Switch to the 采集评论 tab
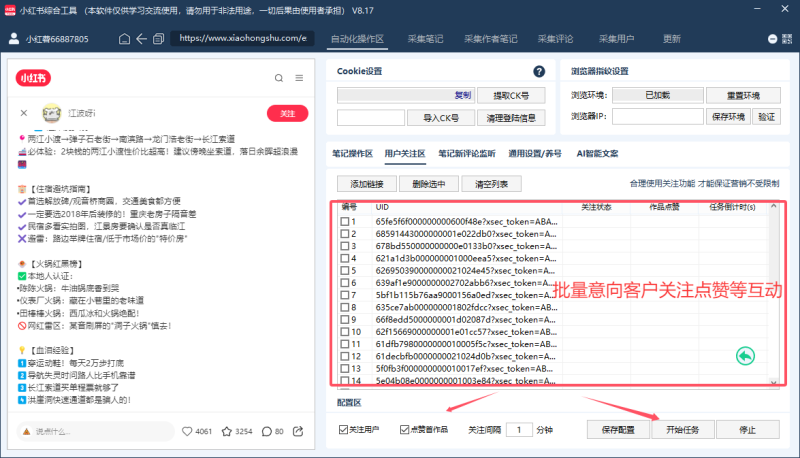This screenshot has width=800, height=458. coord(555,39)
